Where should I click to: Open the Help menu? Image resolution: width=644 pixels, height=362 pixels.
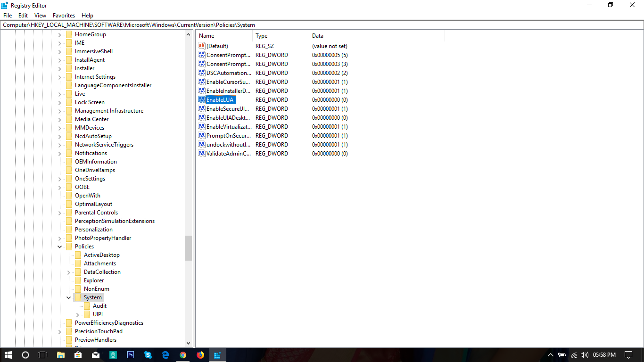click(87, 16)
